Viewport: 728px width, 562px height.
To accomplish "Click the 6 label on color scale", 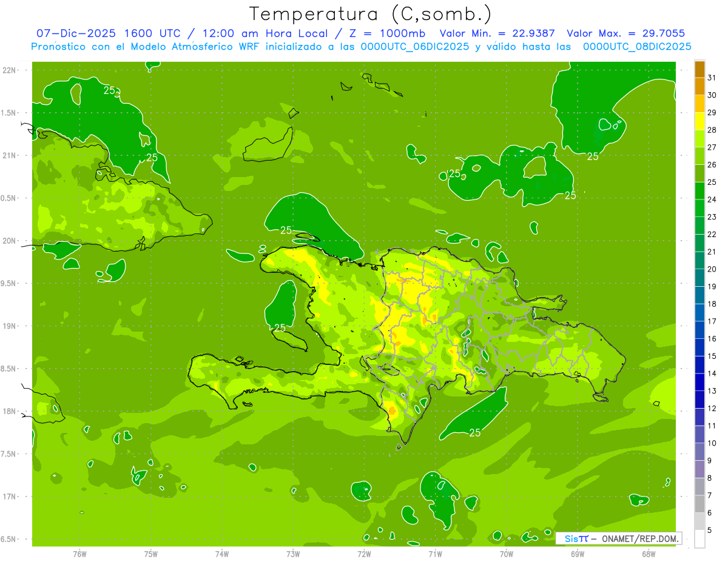I will 710,513.
